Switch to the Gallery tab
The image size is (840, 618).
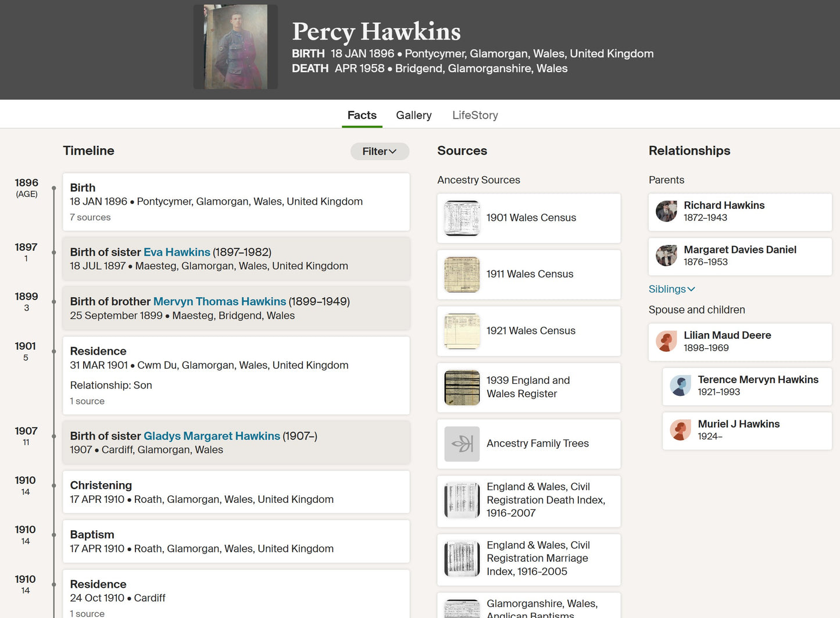coord(413,115)
